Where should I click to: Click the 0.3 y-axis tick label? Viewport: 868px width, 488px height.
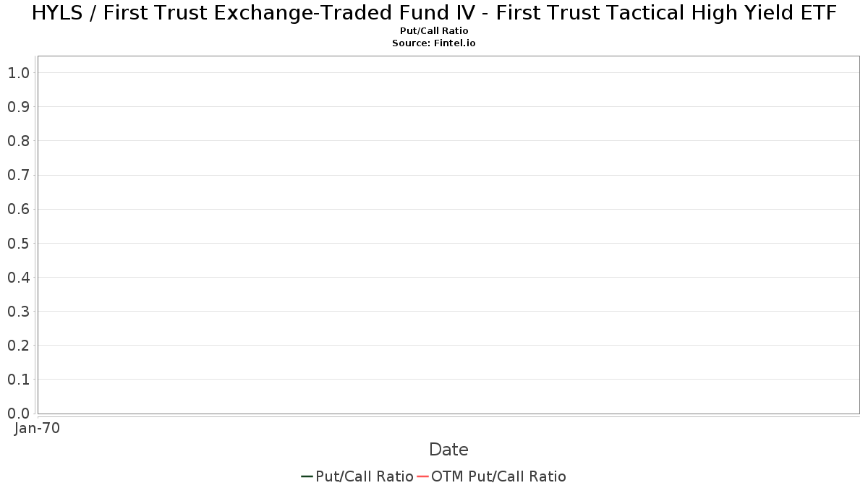coord(18,312)
